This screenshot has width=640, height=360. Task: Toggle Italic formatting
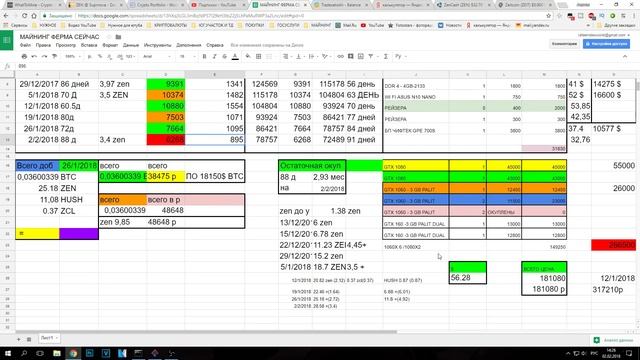tap(214, 56)
